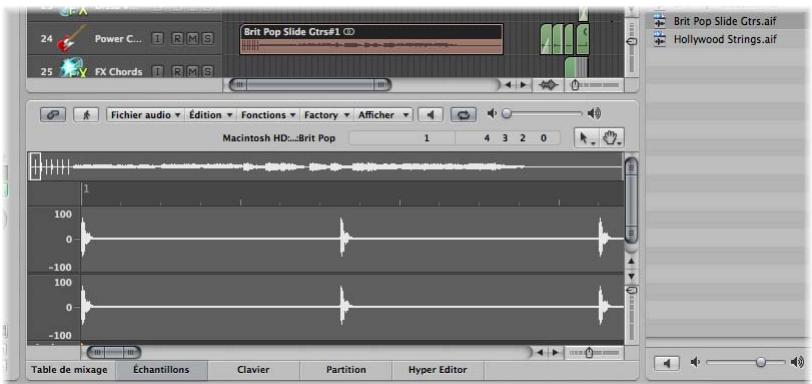The height and width of the screenshot is (384, 812).
Task: Click the bin's Prelisten speaker button
Action: 667,363
